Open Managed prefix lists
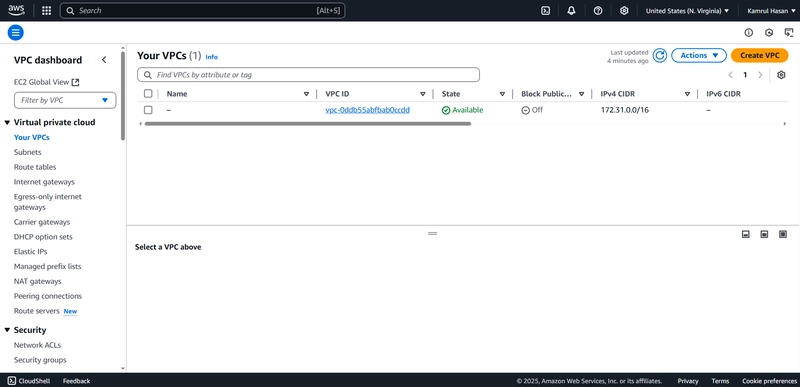The image size is (800, 387). coord(47,266)
